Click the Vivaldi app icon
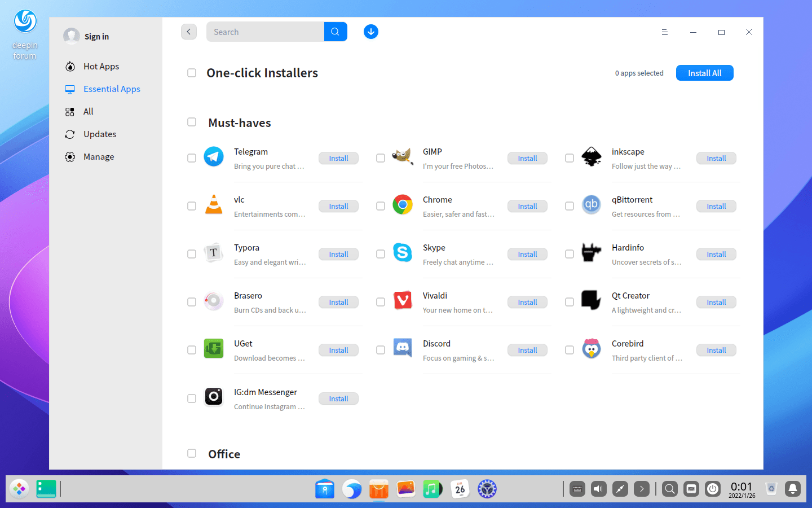The width and height of the screenshot is (812, 508). coord(403,300)
